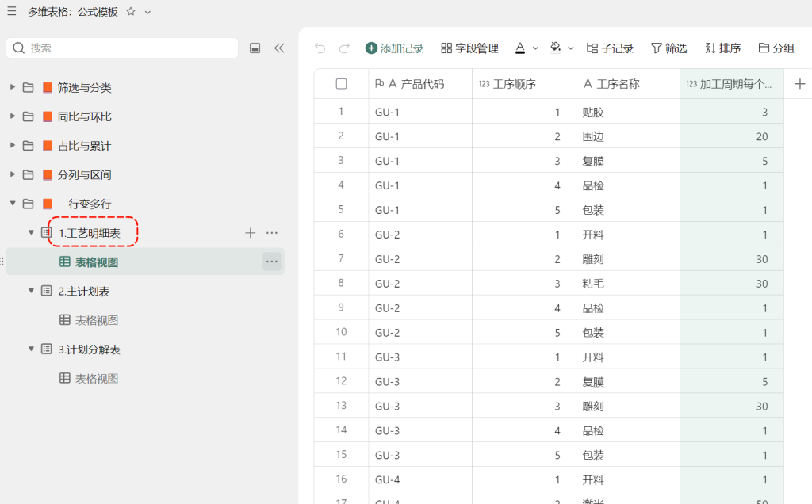812x504 pixels.
Task: Select the 分列与区间 folder
Action: 84,175
